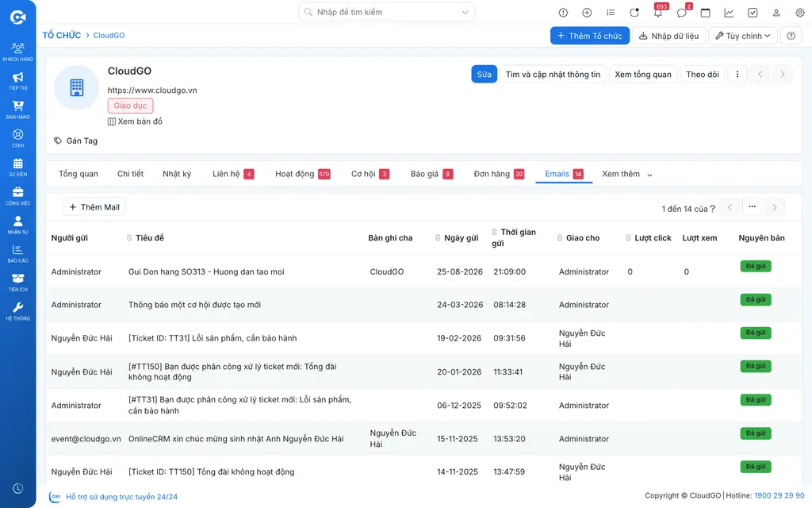Open the recent history clock icon
This screenshot has height=508, width=812.
(17, 488)
